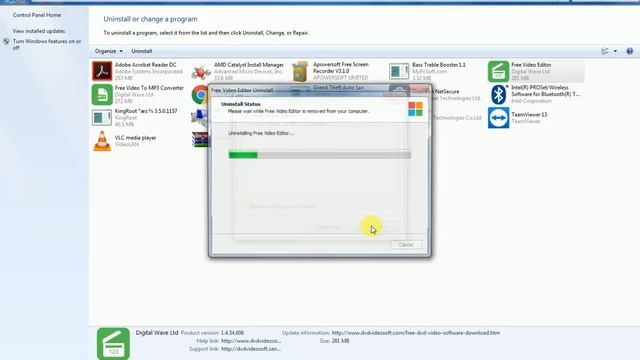Select the Free Video To MP3 Converter icon
This screenshot has height=360, width=640.
(x=102, y=95)
